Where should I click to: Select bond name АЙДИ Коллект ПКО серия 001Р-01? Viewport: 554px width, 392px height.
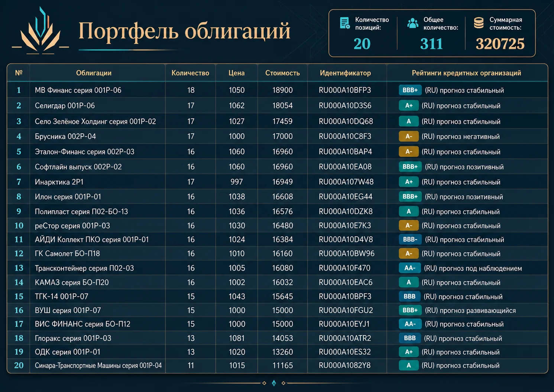tap(92, 240)
